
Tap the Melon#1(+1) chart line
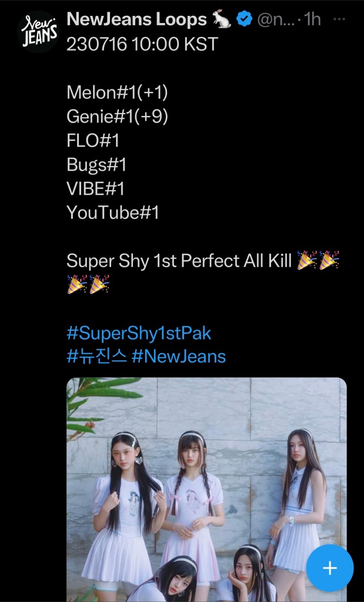[x=118, y=92]
